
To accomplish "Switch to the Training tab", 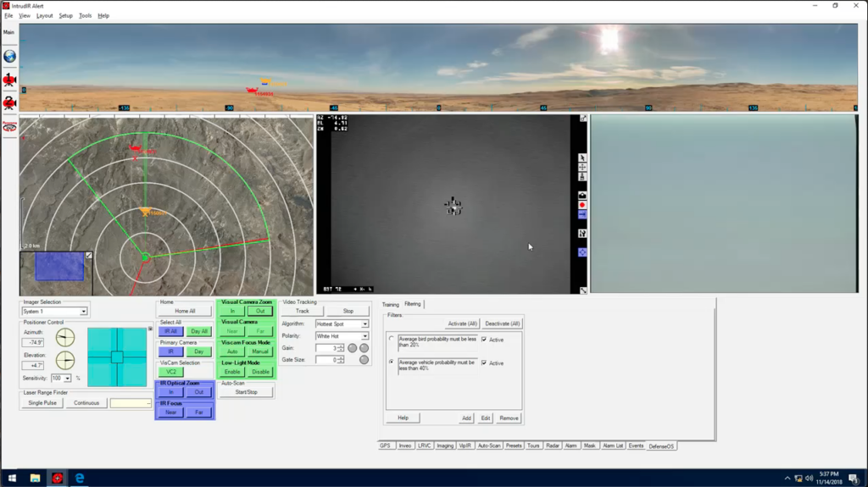I will click(390, 304).
